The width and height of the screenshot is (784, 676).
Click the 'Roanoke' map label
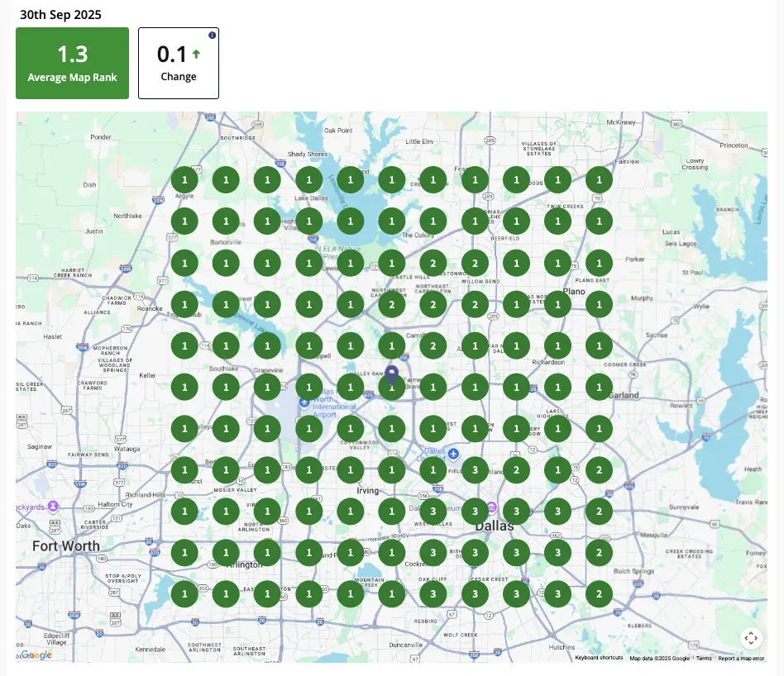pos(150,309)
